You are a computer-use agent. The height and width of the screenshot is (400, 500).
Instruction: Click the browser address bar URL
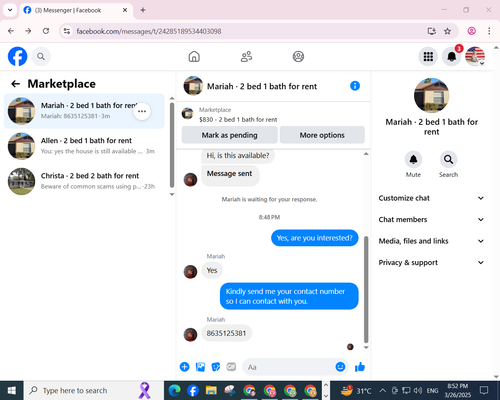pos(149,31)
